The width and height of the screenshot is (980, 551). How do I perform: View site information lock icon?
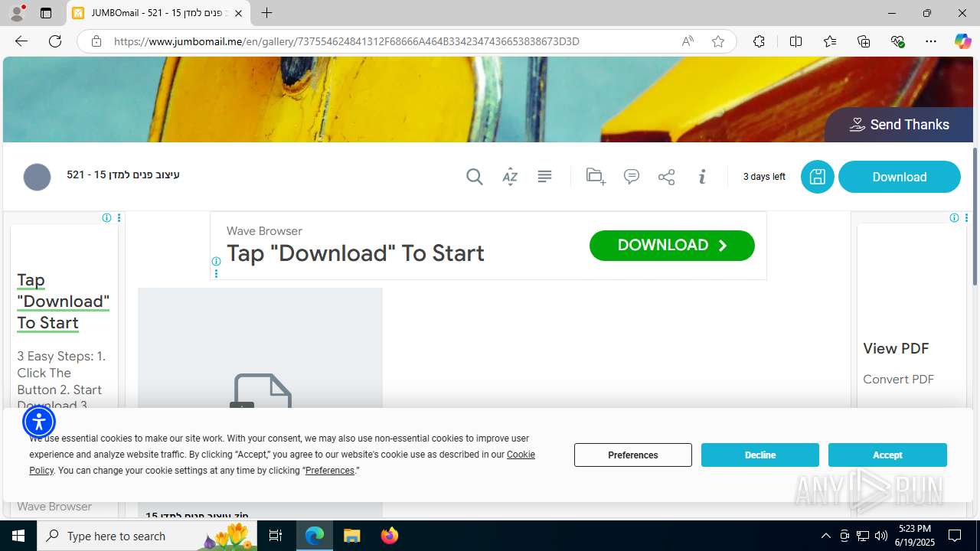(x=96, y=41)
